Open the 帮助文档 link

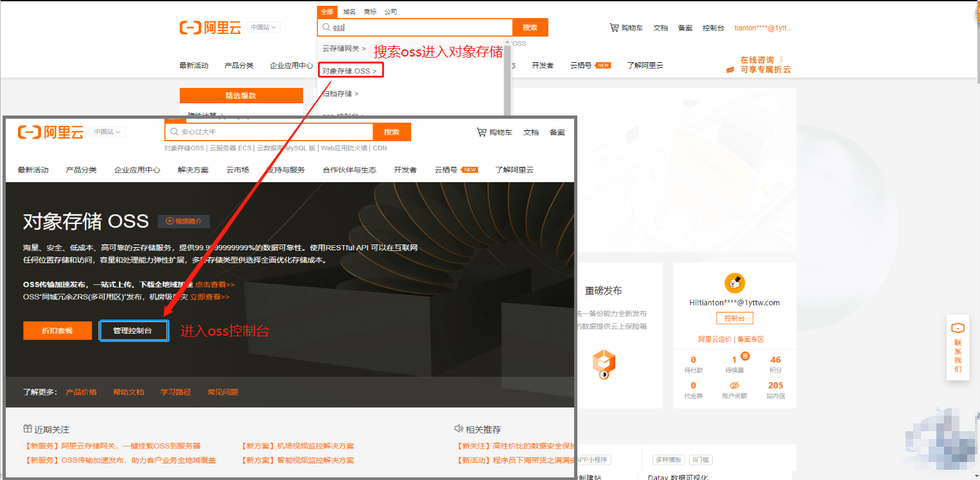click(128, 392)
